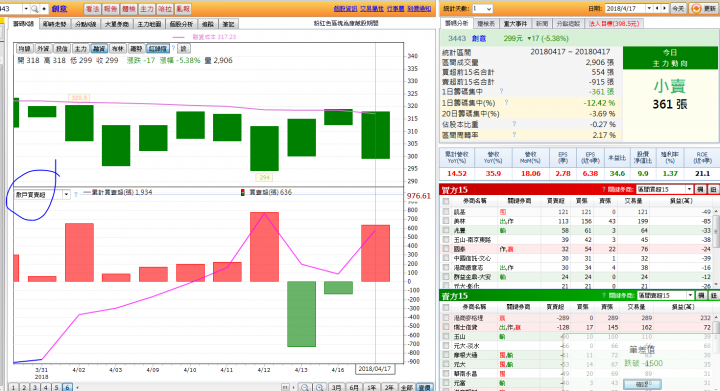Click the zoom in magnifier icon

tap(320, 387)
